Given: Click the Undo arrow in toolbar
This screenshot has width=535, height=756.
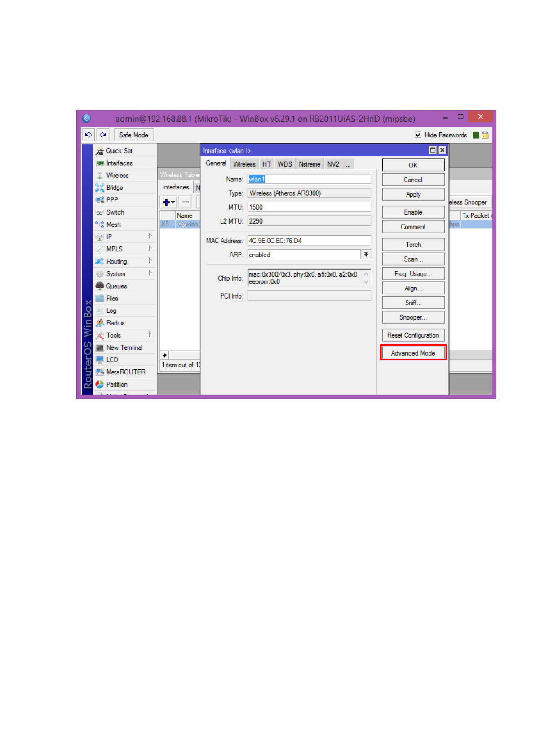Looking at the screenshot, I should (88, 135).
